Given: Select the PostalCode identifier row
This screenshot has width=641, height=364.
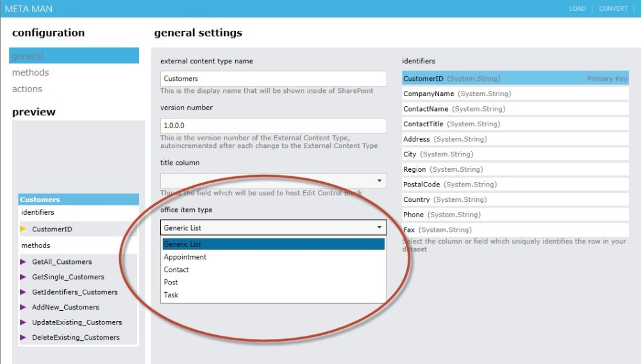Looking at the screenshot, I should coord(515,185).
